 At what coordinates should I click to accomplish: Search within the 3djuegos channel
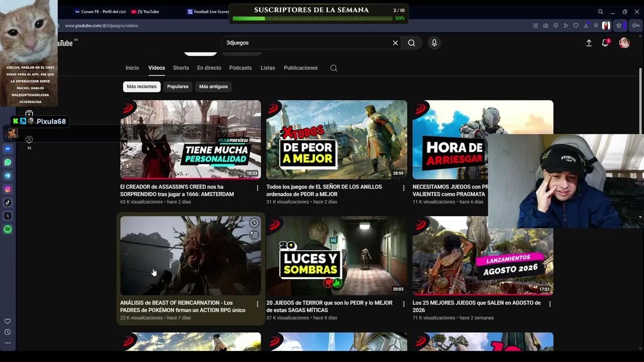334,68
